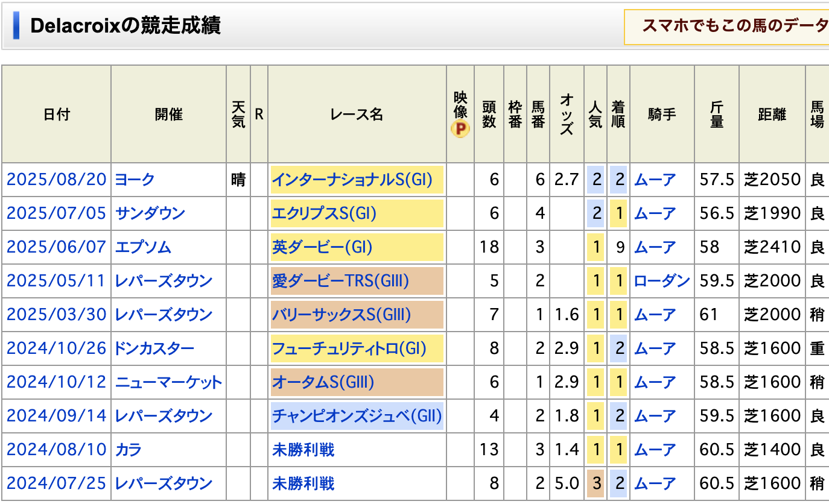Open jockey ムーア link in カラ row
The width and height of the screenshot is (829, 504).
[x=655, y=450]
